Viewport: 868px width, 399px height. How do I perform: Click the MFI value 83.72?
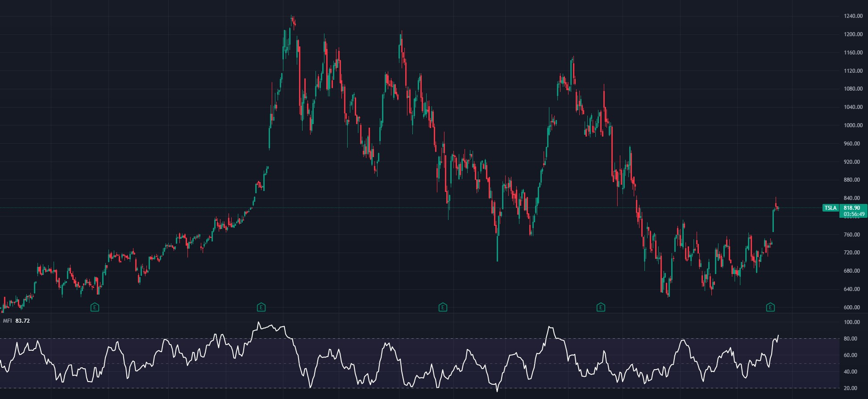click(23, 321)
